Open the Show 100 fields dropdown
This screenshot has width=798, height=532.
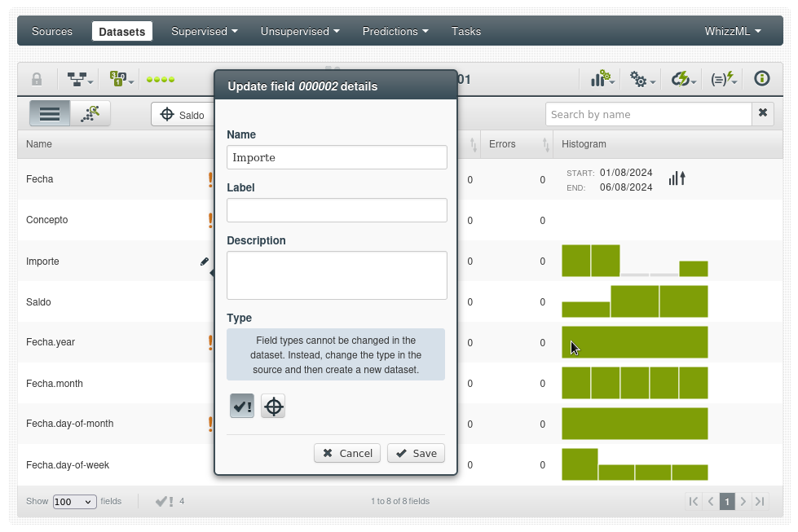point(74,502)
